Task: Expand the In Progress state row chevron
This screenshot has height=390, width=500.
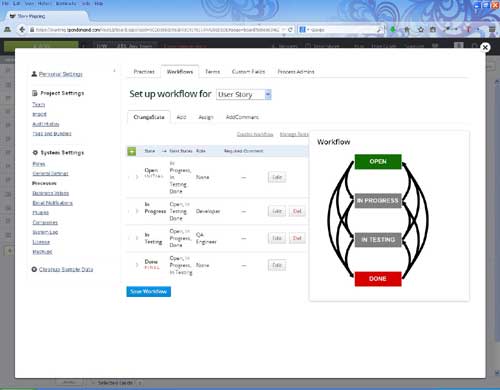Action: 137,211
